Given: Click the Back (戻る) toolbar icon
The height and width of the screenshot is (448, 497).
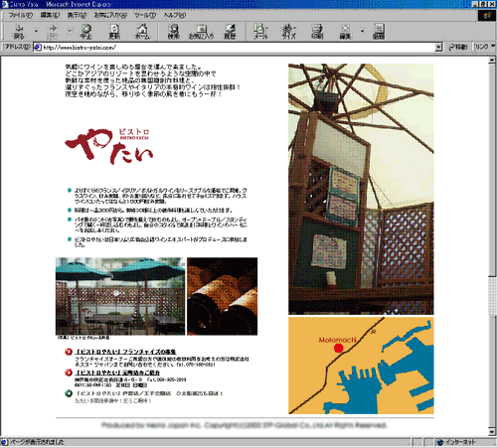Looking at the screenshot, I should tap(19, 32).
